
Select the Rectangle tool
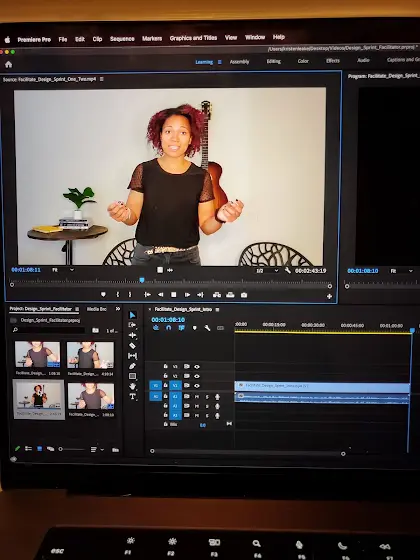click(x=132, y=376)
